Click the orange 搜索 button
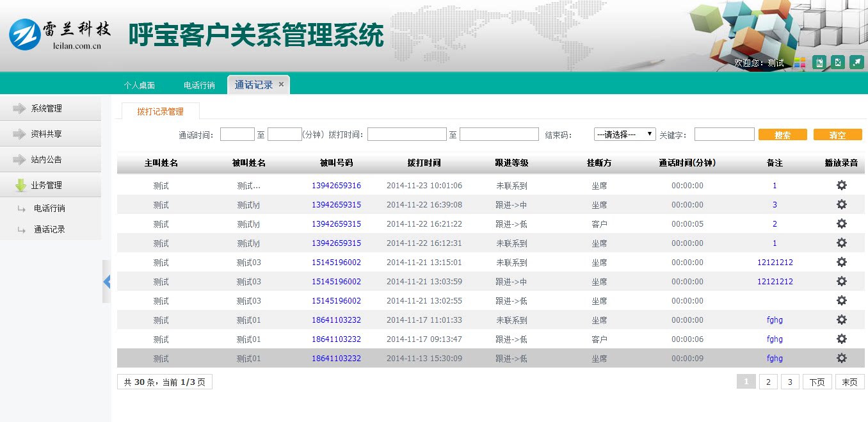The width and height of the screenshot is (868, 422). click(x=782, y=135)
